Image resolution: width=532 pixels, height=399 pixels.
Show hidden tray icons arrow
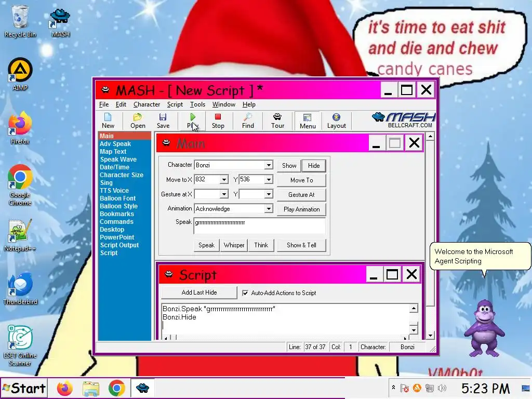[x=393, y=387]
